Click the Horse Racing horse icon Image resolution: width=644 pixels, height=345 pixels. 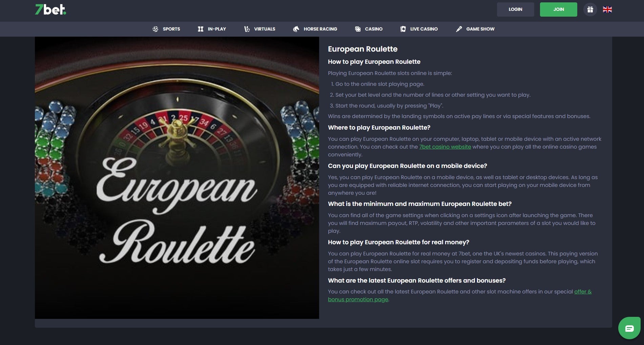tap(296, 29)
